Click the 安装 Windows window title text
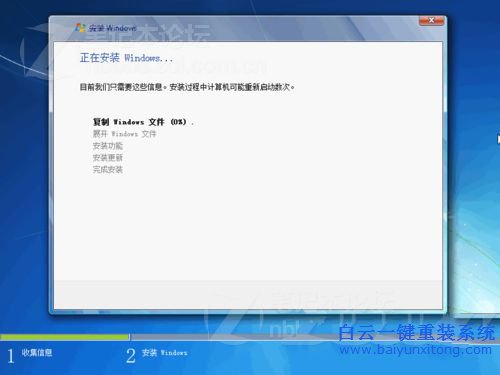The height and width of the screenshot is (375, 500). (x=112, y=28)
